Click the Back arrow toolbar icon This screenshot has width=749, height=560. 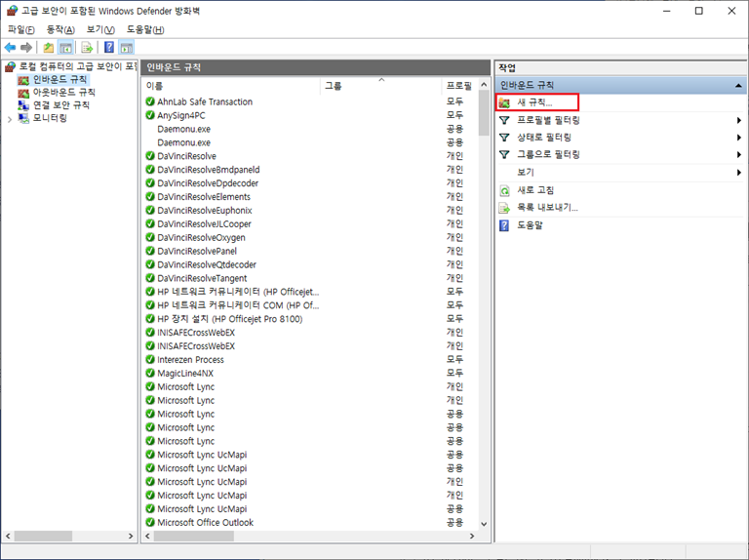[10, 47]
